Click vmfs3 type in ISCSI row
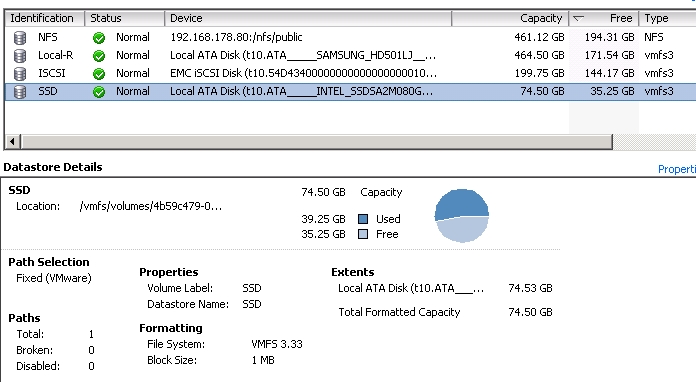 pos(659,73)
